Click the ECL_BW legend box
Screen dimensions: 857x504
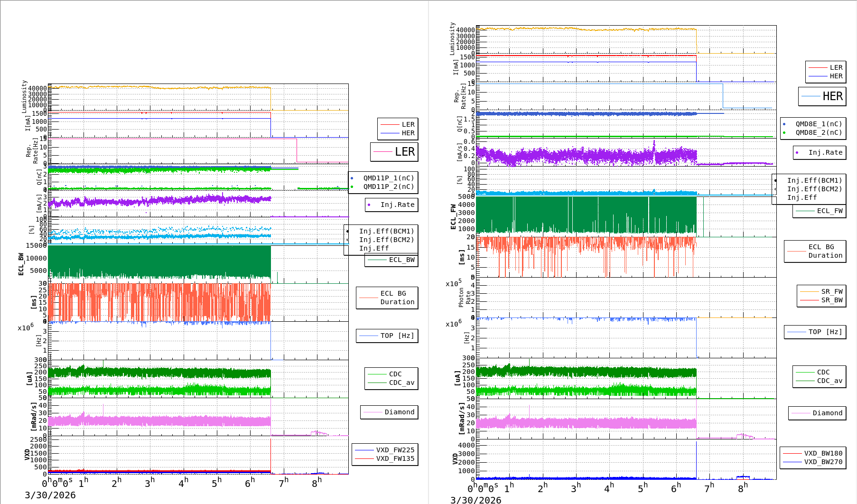[x=391, y=260]
